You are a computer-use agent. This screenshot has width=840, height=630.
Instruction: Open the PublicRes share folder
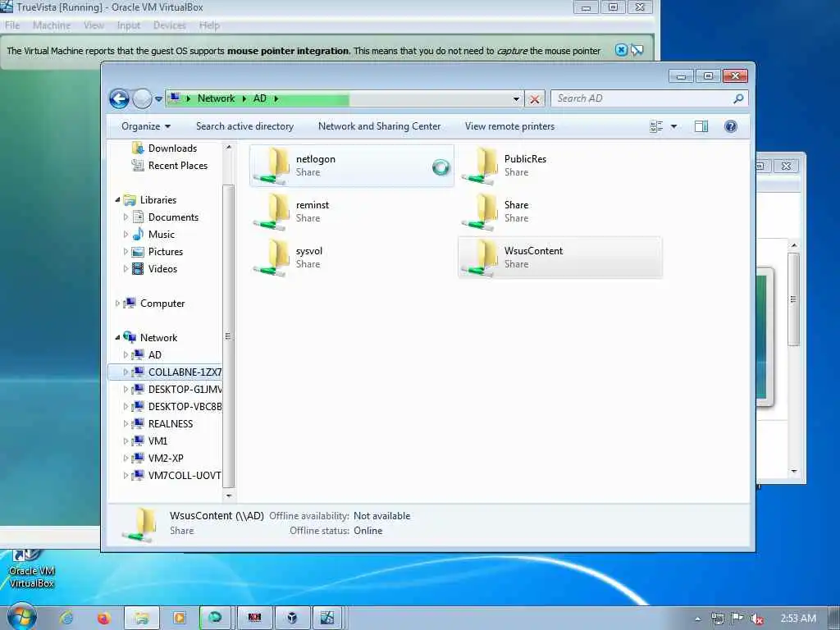559,166
